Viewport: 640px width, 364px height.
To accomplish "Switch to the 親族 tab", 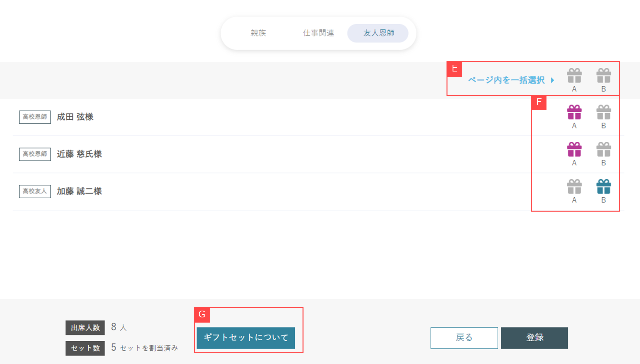I will (258, 33).
